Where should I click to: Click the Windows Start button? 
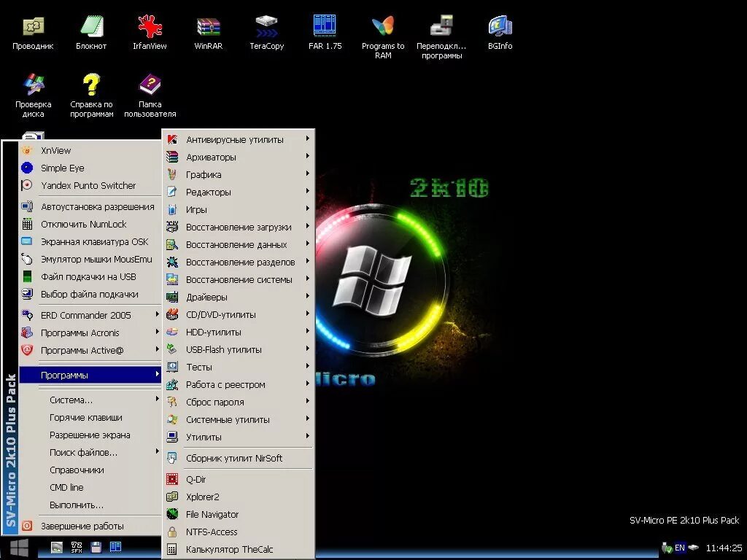[x=19, y=548]
